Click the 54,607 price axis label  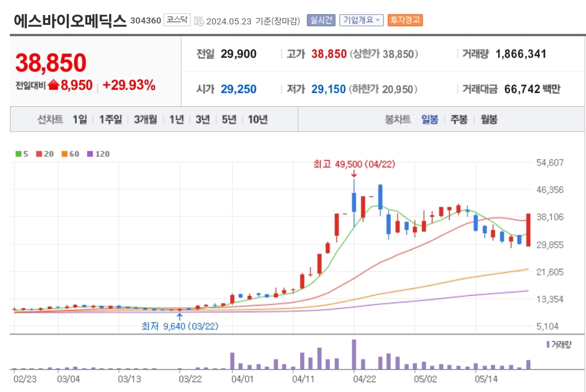click(x=550, y=163)
